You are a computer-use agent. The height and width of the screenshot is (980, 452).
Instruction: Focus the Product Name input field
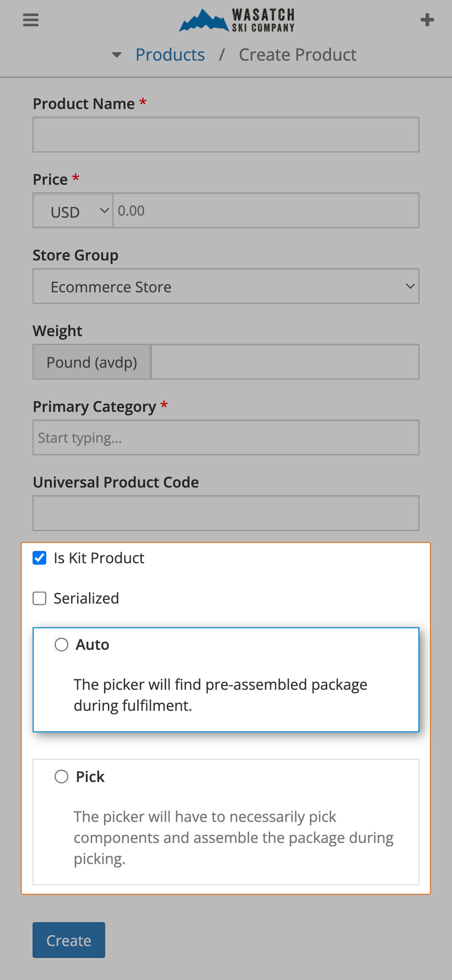226,134
